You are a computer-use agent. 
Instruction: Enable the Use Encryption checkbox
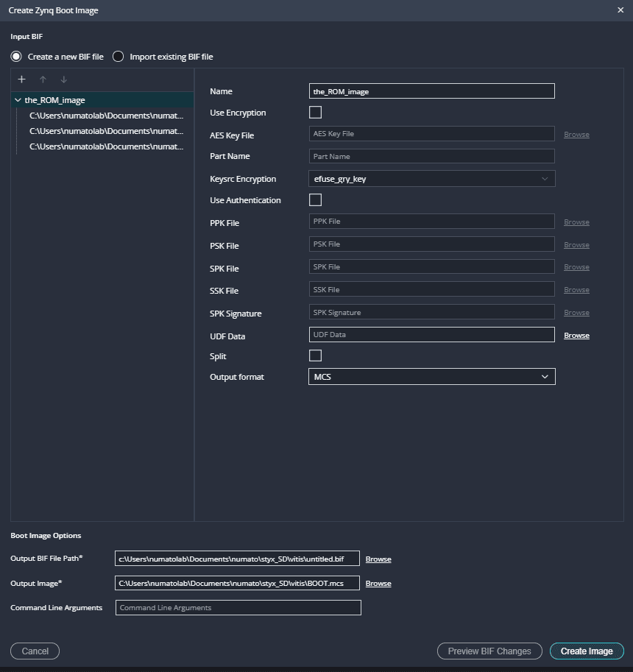(x=315, y=113)
